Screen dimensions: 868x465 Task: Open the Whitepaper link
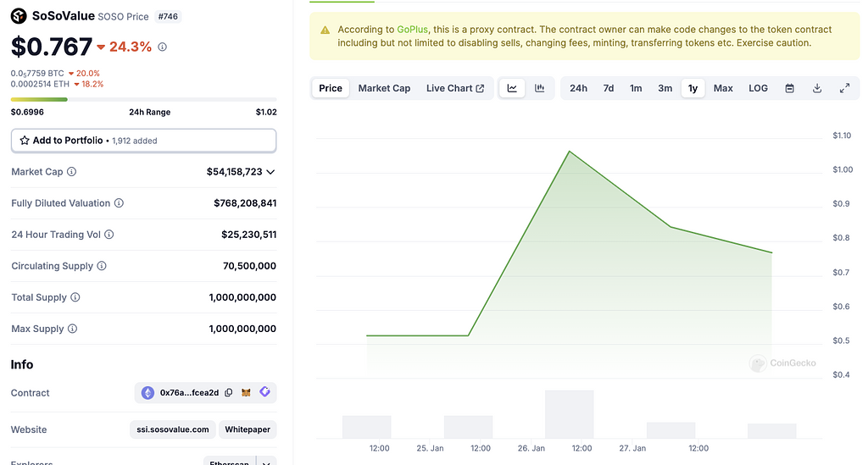click(x=248, y=429)
